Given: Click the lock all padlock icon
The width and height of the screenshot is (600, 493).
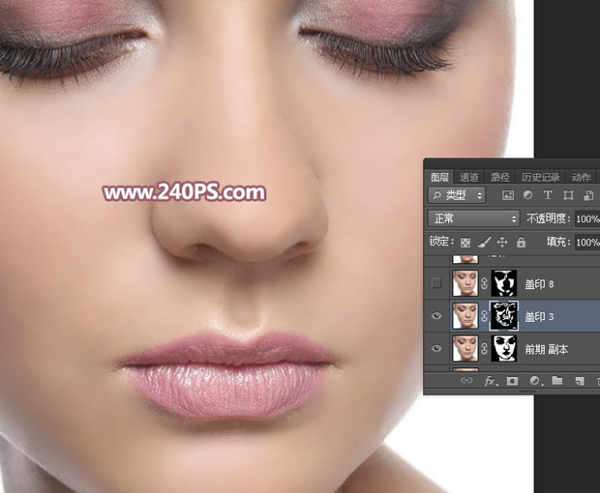Looking at the screenshot, I should [521, 242].
